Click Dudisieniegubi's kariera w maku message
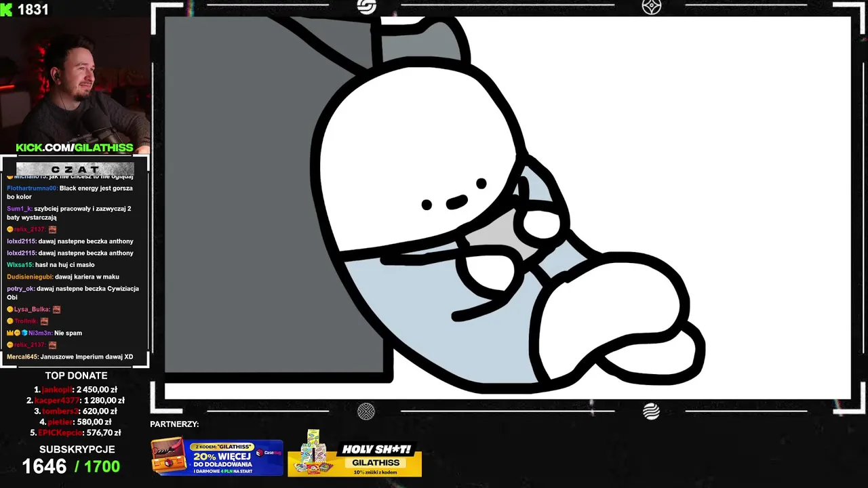The image size is (868, 488). tap(63, 277)
